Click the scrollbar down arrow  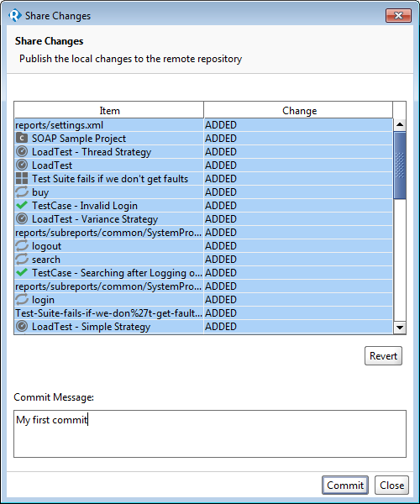pyautogui.click(x=400, y=328)
